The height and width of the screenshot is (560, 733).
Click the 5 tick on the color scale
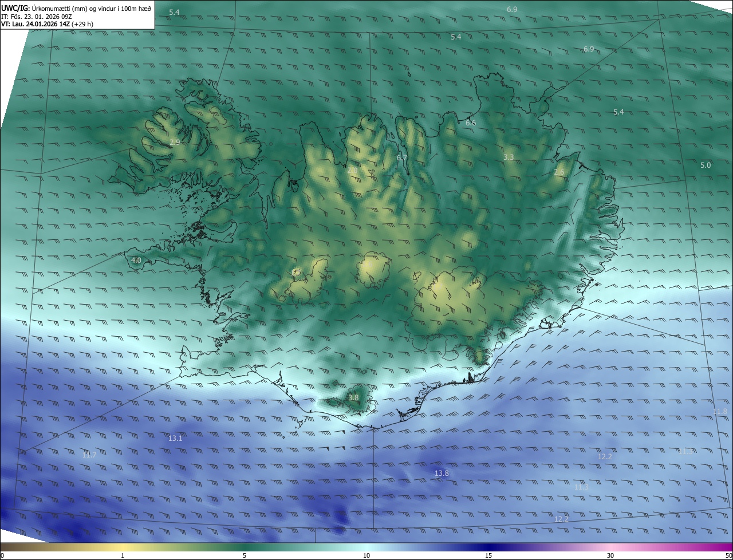click(x=245, y=555)
